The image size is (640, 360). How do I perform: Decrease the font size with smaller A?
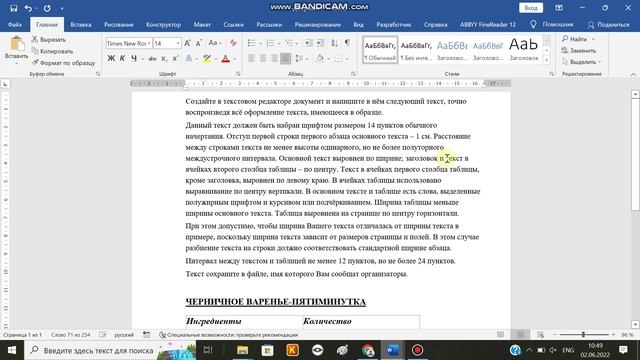[x=199, y=43]
